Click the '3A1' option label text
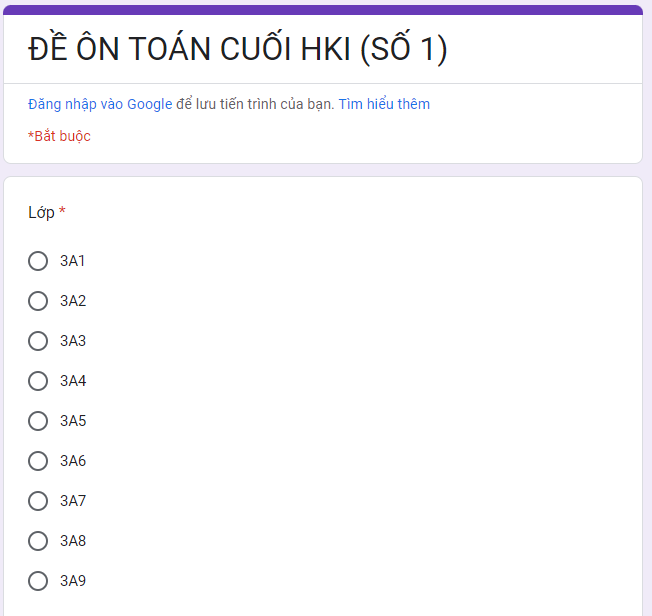Viewport: 652px width, 616px height. (x=73, y=261)
